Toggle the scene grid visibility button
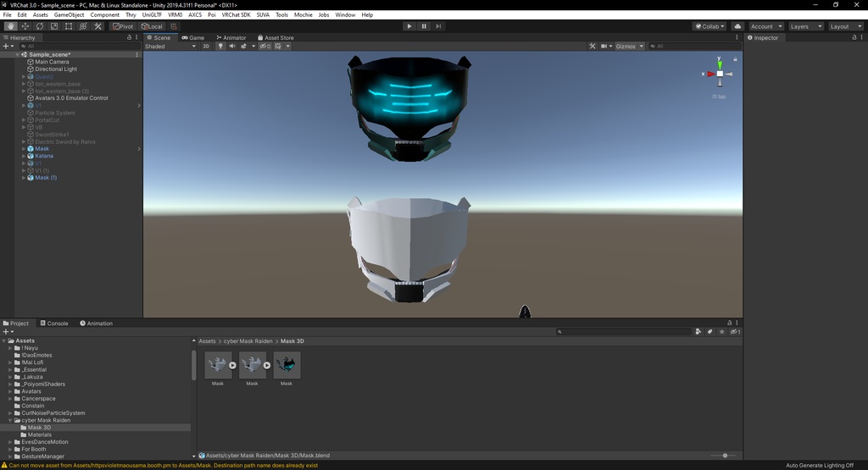The image size is (868, 470). tap(278, 47)
